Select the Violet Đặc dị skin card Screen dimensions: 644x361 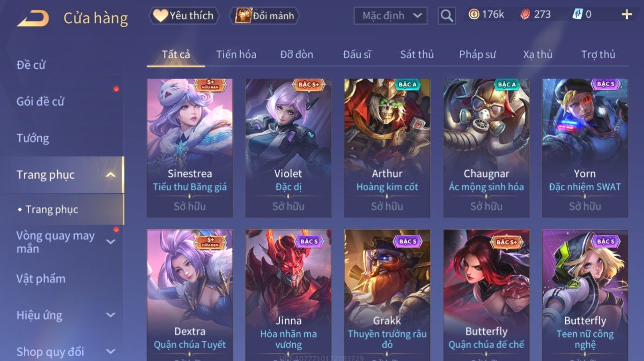click(x=288, y=148)
